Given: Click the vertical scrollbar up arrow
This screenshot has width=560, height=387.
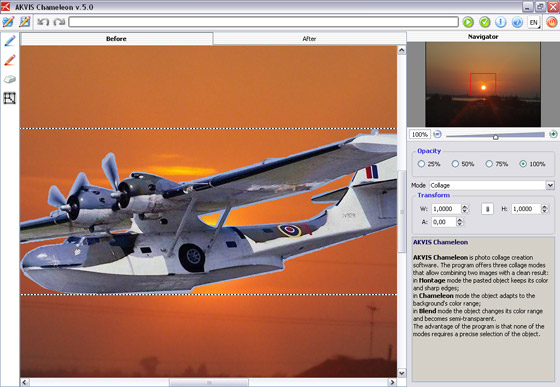Looking at the screenshot, I should click(401, 50).
